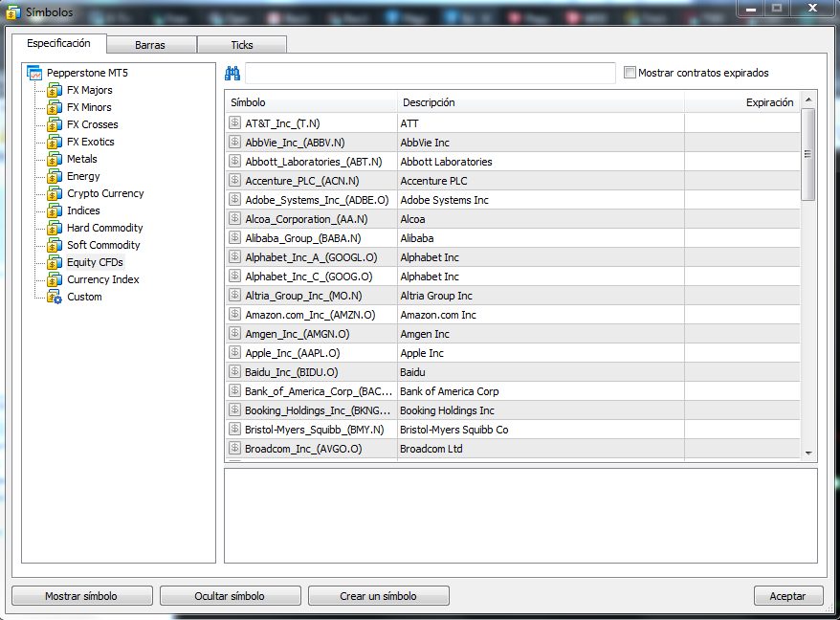Select the Equity CFDs tree item
840x620 pixels.
pyautogui.click(x=95, y=262)
